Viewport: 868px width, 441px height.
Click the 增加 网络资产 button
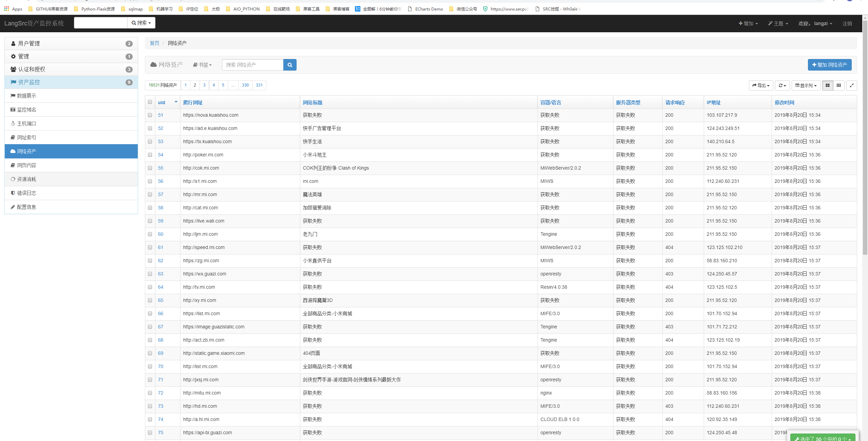coord(829,65)
